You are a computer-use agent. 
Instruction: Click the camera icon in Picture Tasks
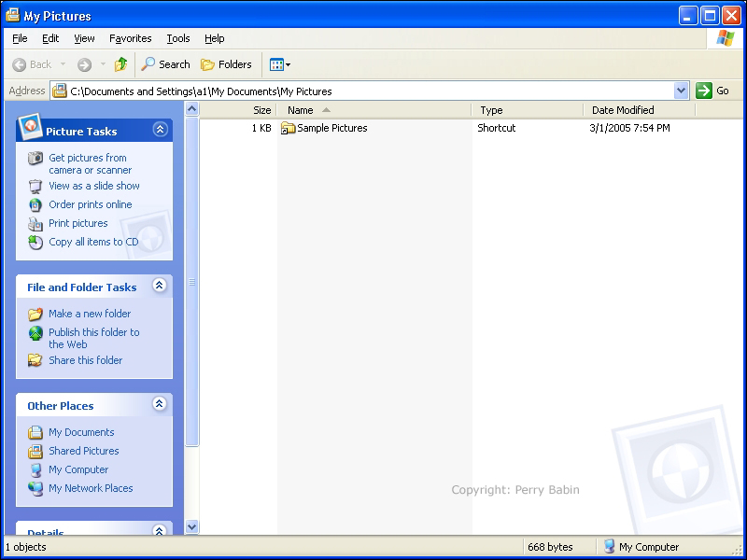tap(35, 158)
